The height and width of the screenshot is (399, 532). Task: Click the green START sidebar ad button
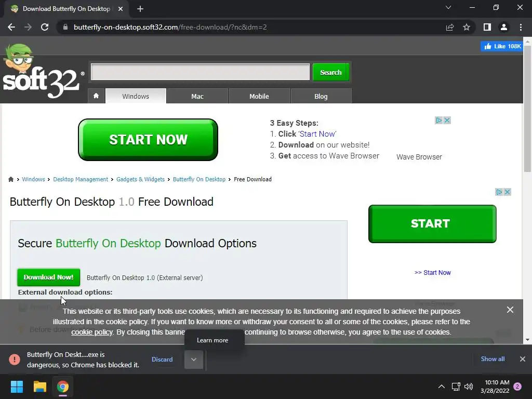432,223
